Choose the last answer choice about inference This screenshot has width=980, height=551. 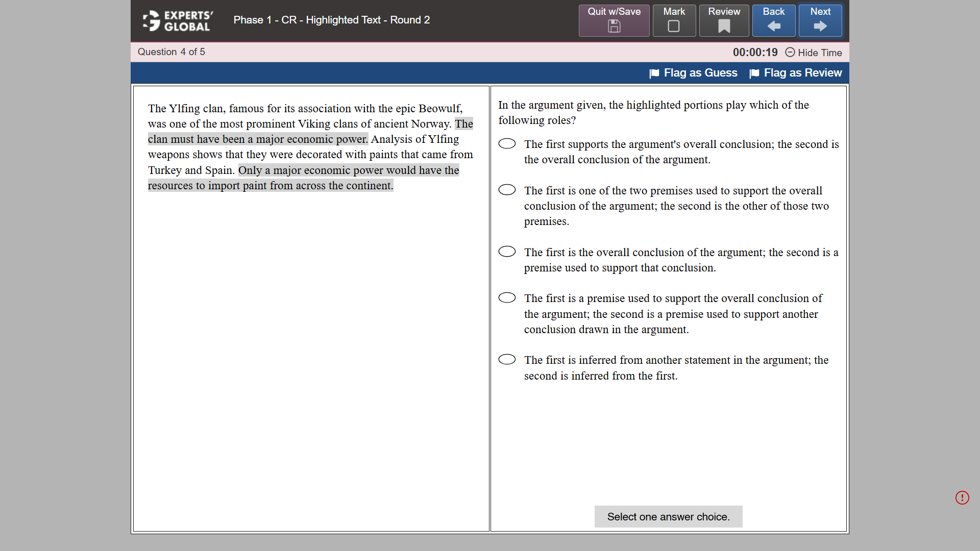pos(507,359)
